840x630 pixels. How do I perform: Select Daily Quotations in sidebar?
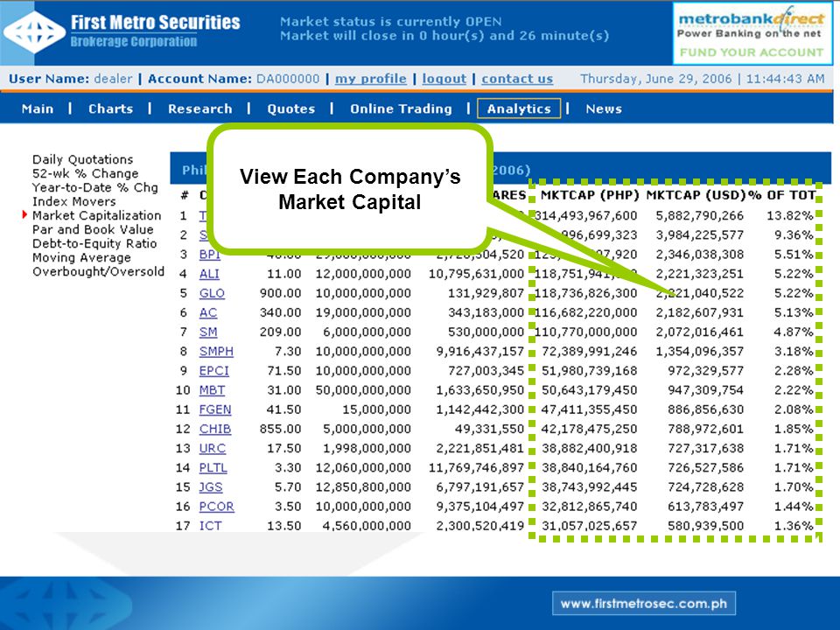coord(82,159)
